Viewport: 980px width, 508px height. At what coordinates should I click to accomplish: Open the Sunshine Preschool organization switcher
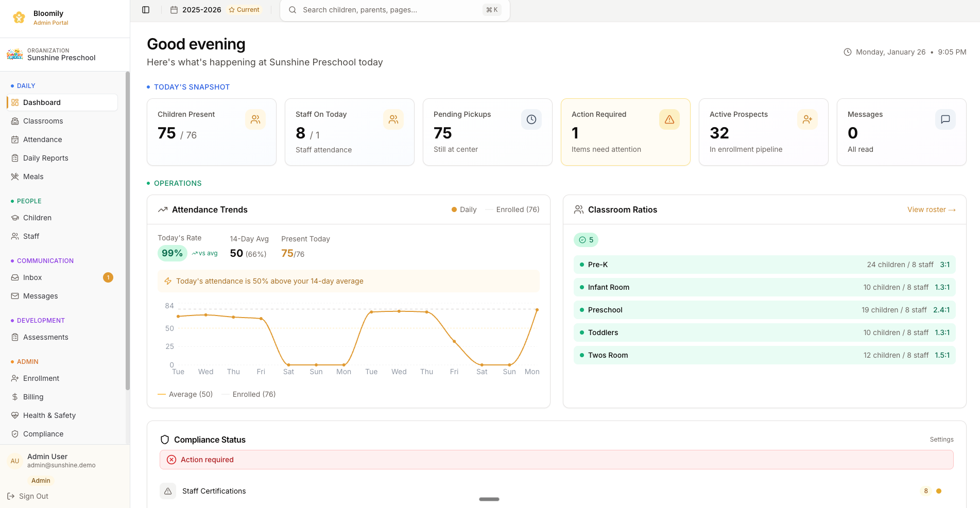[x=62, y=55]
